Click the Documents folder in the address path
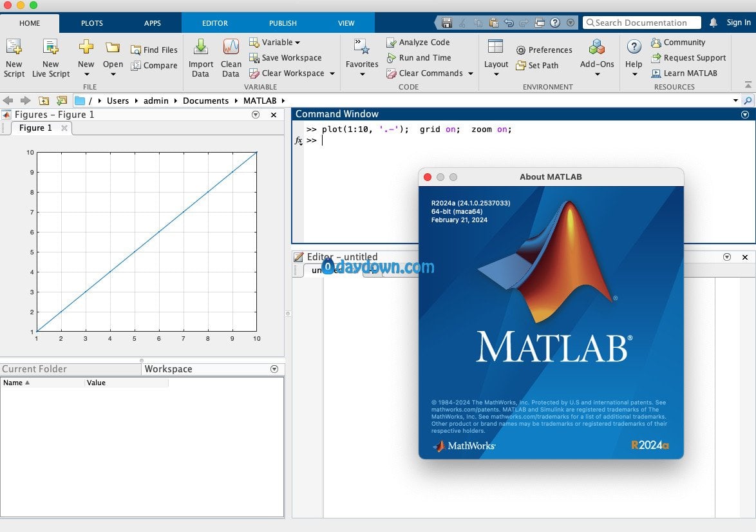This screenshot has height=532, width=756. 206,100
